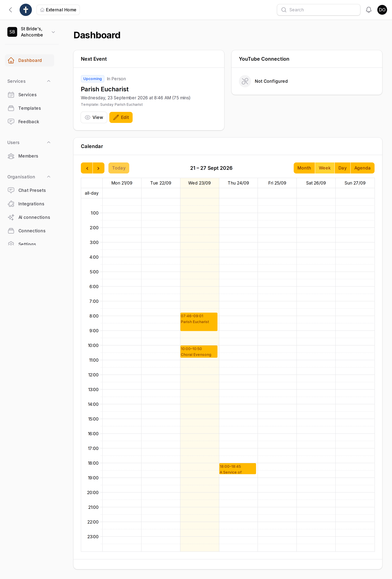This screenshot has height=579, width=392.
Task: Click the Not Configured status text
Action: 271,81
